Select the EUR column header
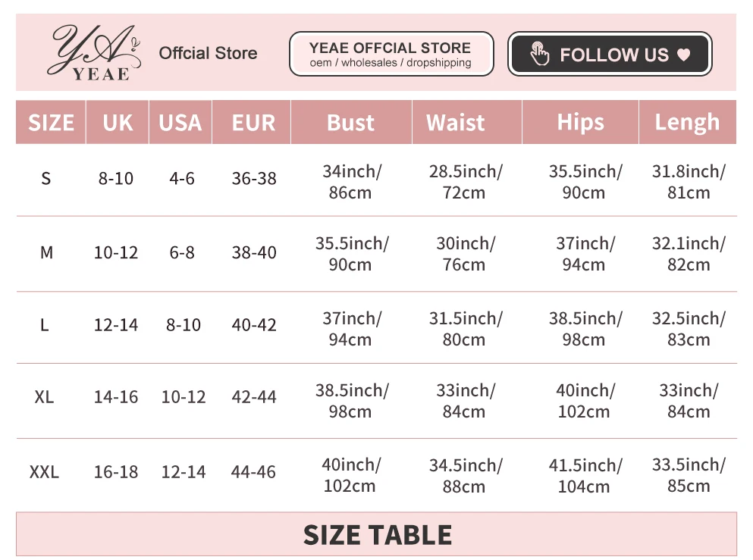The height and width of the screenshot is (560, 753). [252, 122]
